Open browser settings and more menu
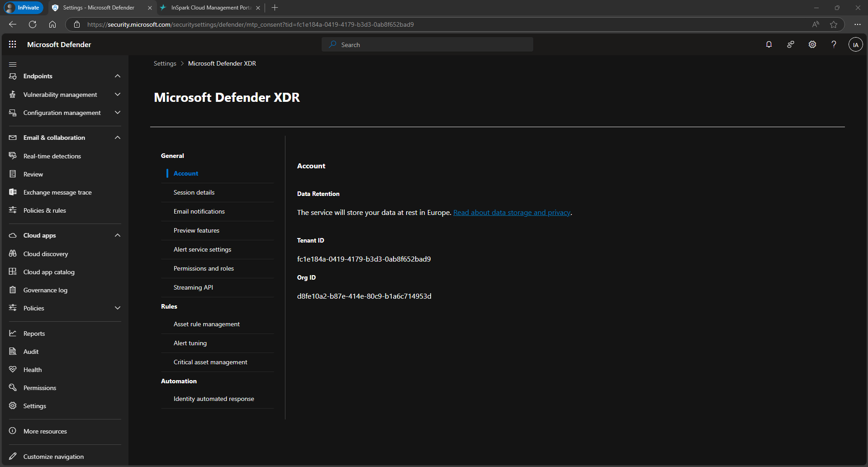868x467 pixels. (x=857, y=24)
